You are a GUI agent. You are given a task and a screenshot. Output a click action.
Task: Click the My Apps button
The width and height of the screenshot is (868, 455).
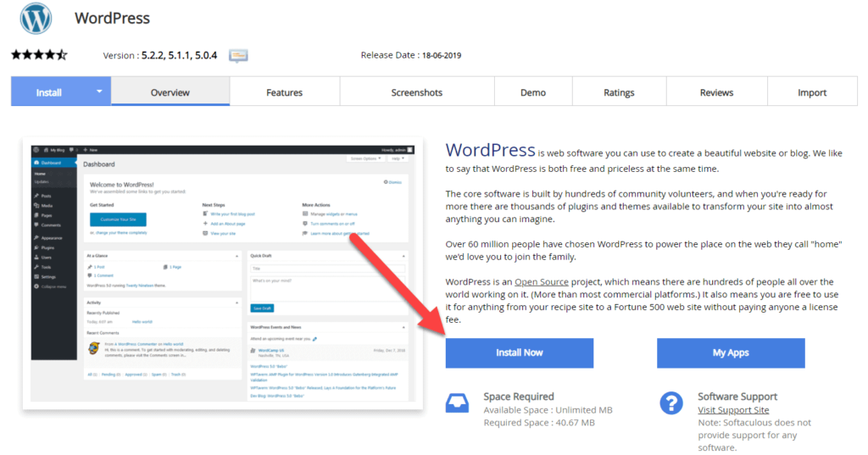(731, 352)
